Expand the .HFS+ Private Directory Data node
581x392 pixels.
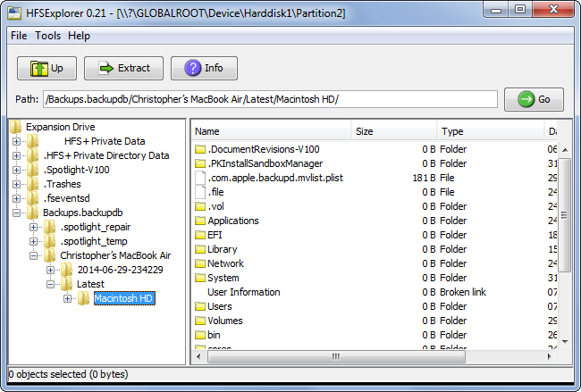16,156
